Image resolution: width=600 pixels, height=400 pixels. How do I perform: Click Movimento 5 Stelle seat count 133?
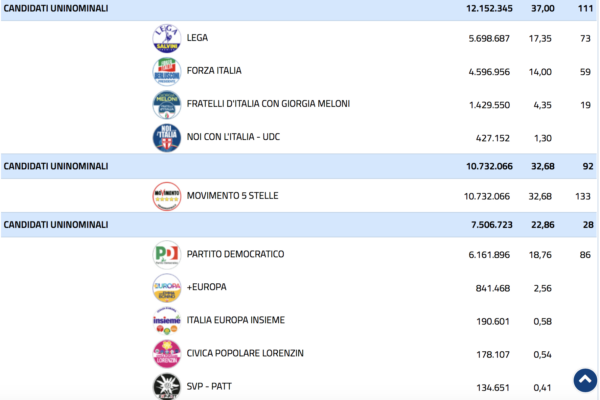pos(583,196)
